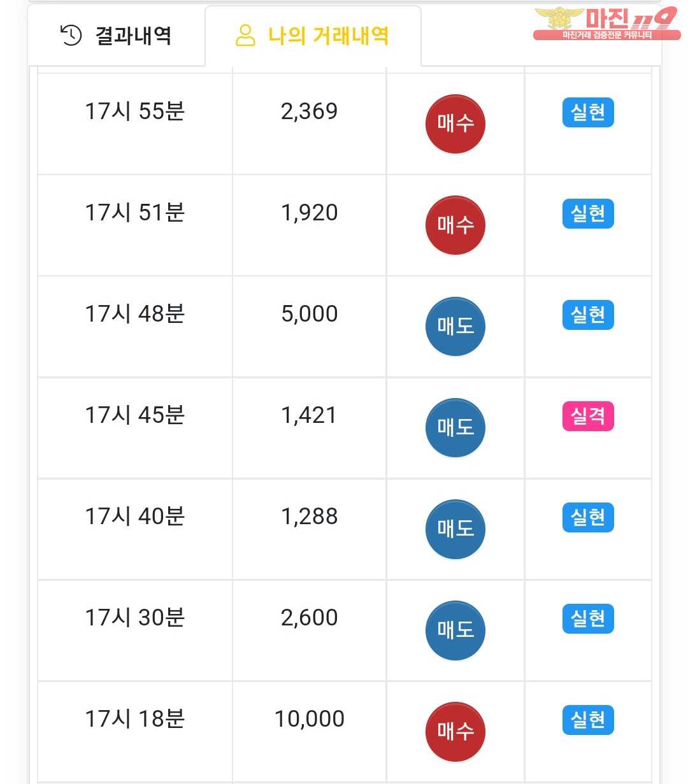Click the history clock icon

(71, 36)
